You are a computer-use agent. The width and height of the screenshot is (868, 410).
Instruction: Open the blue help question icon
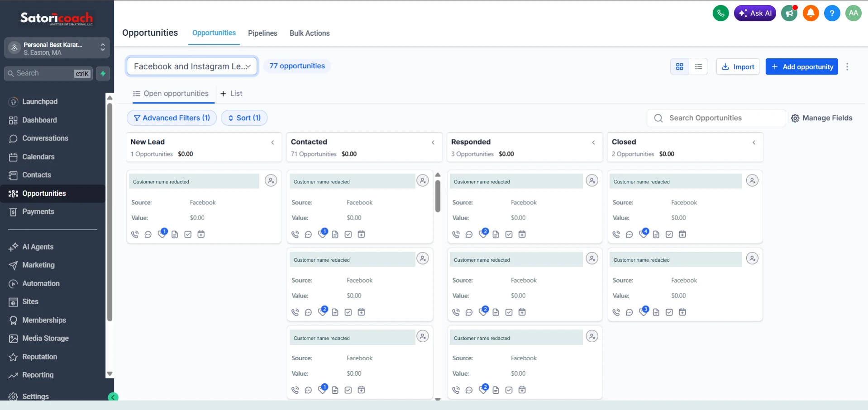point(832,13)
